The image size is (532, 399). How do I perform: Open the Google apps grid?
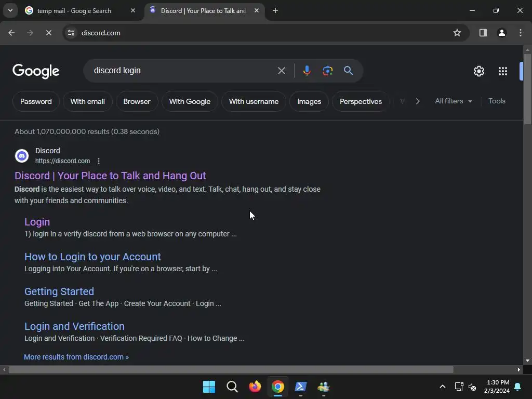503,71
